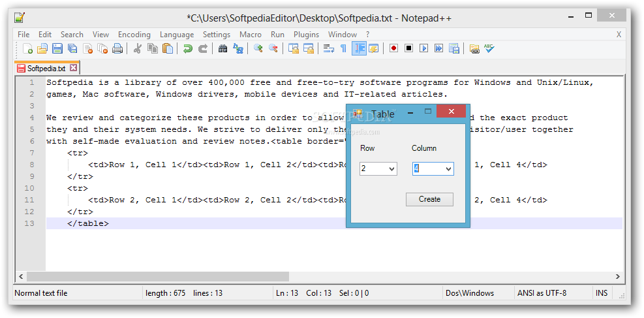
Task: Click the user-defined language dialog icon
Action: [x=373, y=48]
